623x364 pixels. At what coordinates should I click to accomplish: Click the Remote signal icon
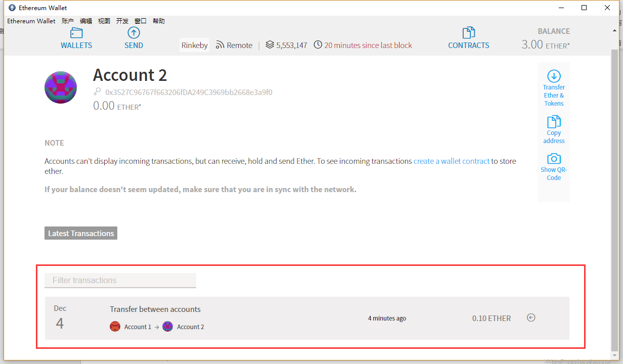(x=220, y=45)
